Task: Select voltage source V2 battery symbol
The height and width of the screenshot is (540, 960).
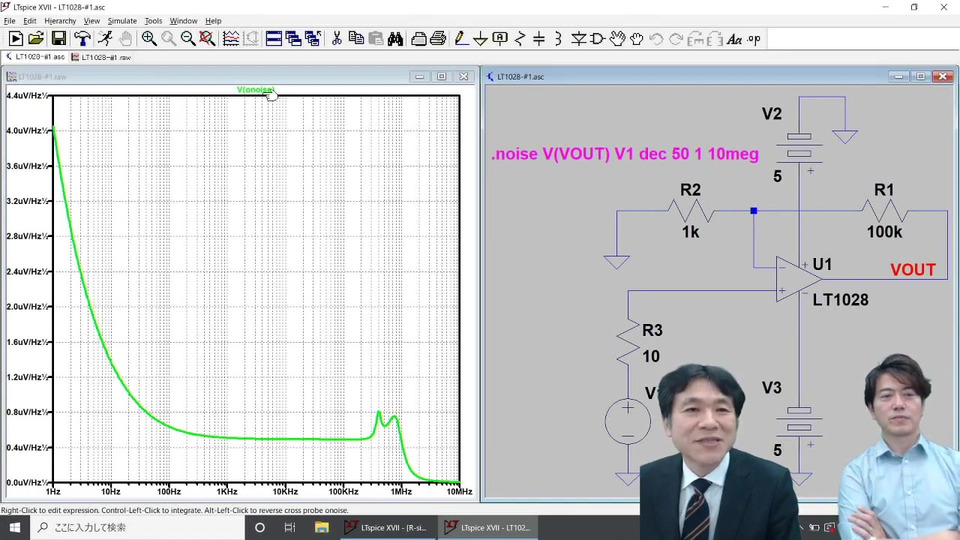Action: click(799, 146)
